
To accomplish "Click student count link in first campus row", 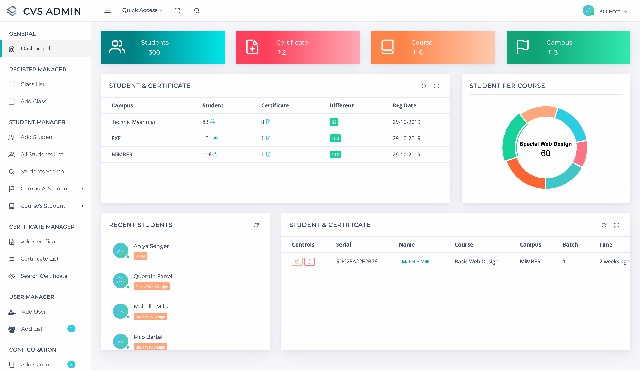I will tap(209, 122).
